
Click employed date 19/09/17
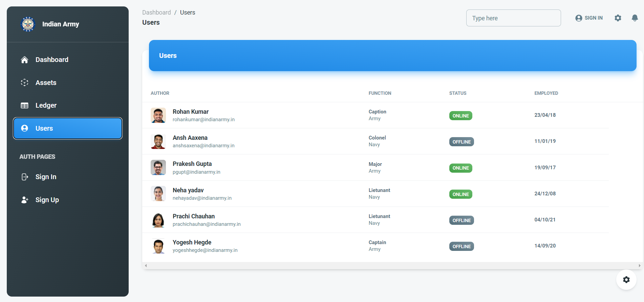[x=545, y=168]
